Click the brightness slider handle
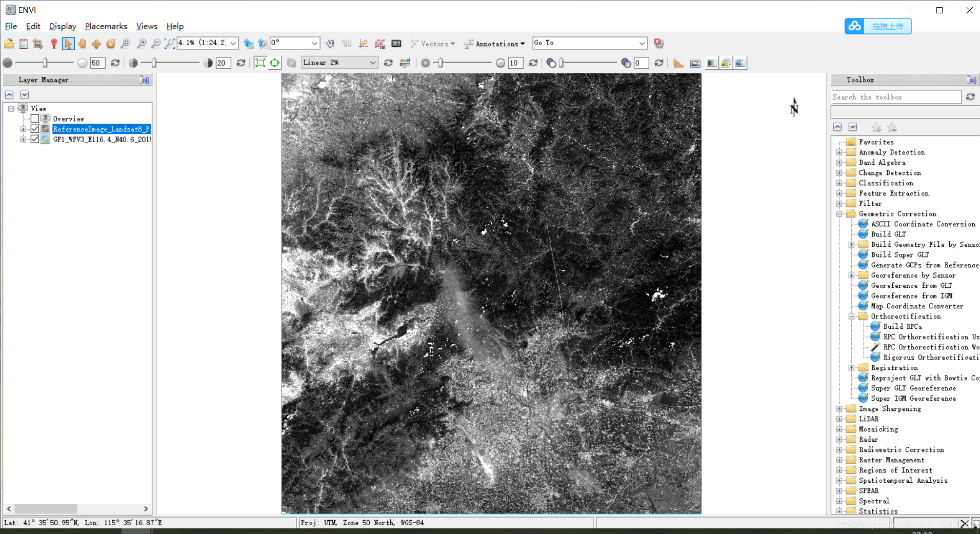The height and width of the screenshot is (534, 980). 45,63
